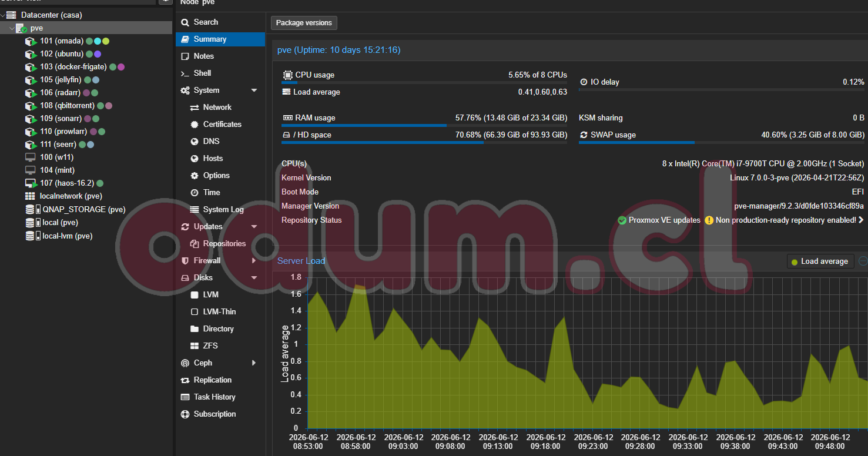Collapse the Datacenter (casa) tree node
This screenshot has height=456, width=868.
pyautogui.click(x=3, y=15)
